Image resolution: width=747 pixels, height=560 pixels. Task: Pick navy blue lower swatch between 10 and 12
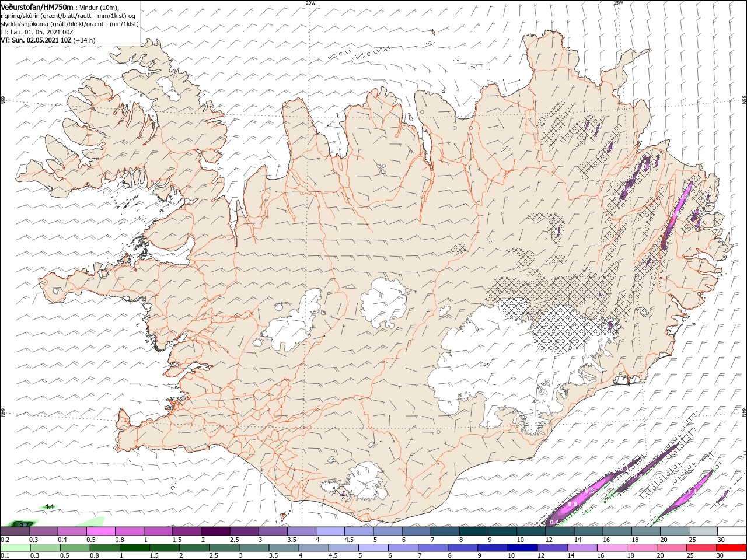[x=522, y=548]
